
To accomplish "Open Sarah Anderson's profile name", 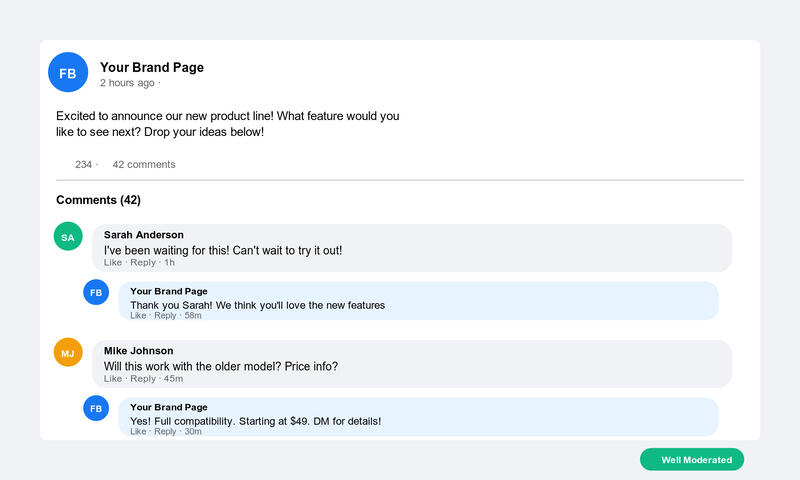I will tap(144, 235).
